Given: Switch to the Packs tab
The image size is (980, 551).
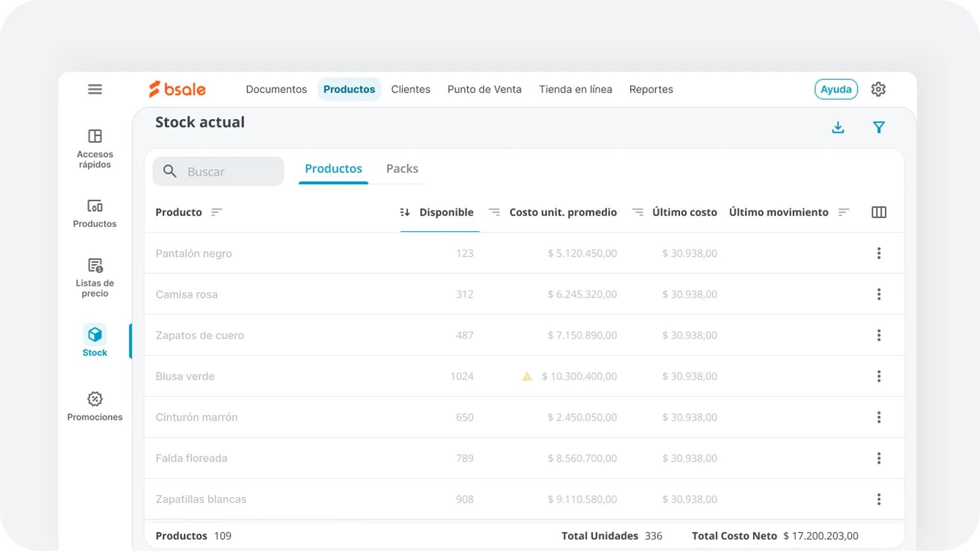Looking at the screenshot, I should pos(402,168).
